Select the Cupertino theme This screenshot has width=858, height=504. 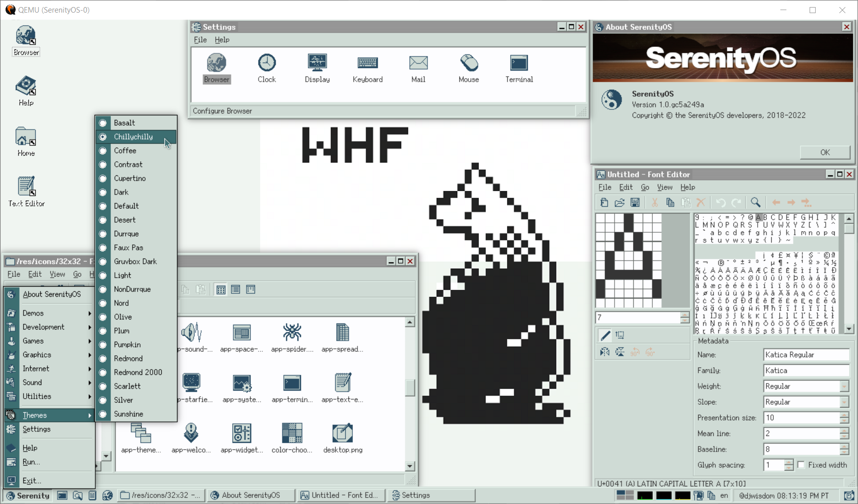136,178
